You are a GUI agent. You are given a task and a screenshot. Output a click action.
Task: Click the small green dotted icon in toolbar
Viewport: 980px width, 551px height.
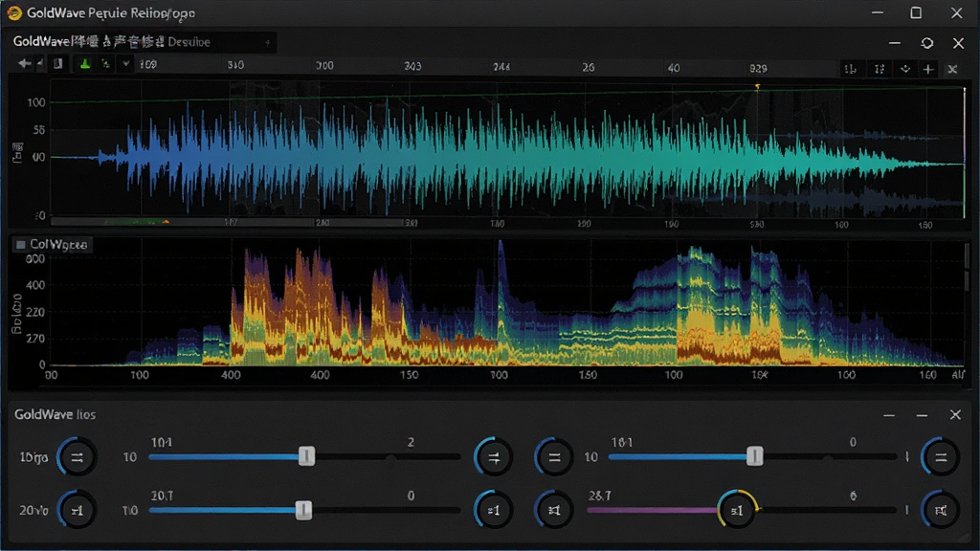[105, 64]
